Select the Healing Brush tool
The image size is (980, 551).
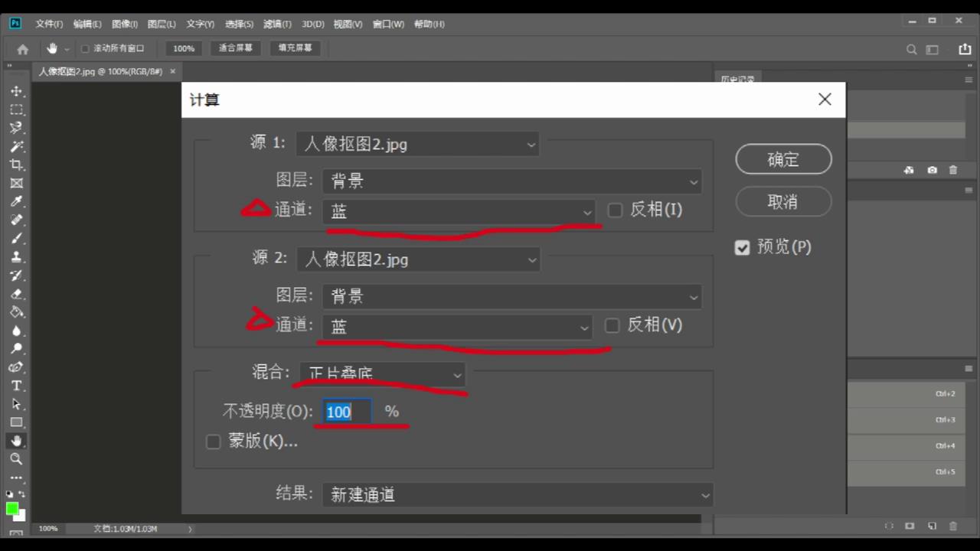coord(17,220)
